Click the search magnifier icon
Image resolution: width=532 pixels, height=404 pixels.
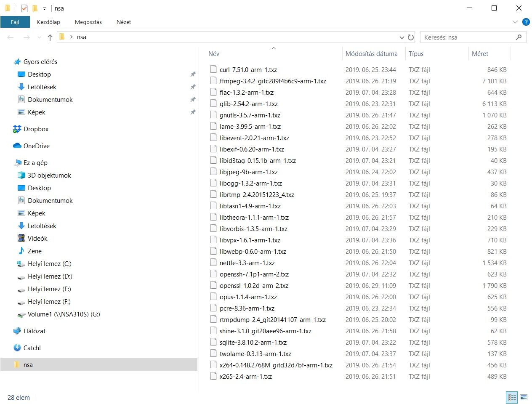click(x=519, y=37)
